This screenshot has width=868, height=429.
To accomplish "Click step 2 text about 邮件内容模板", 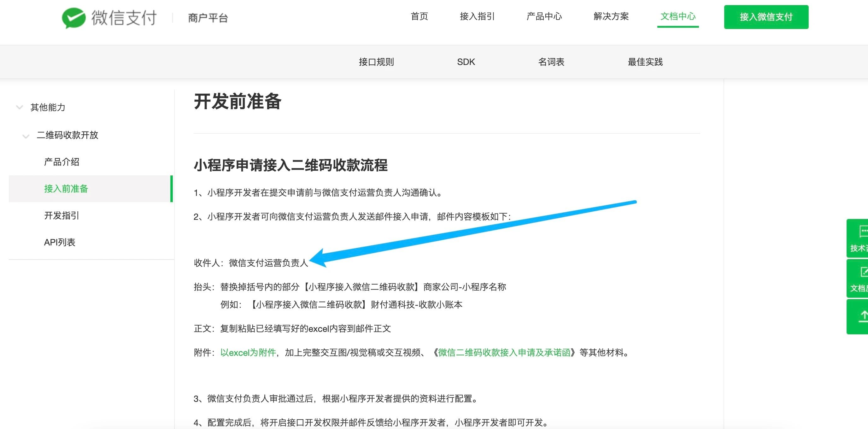I will 352,217.
